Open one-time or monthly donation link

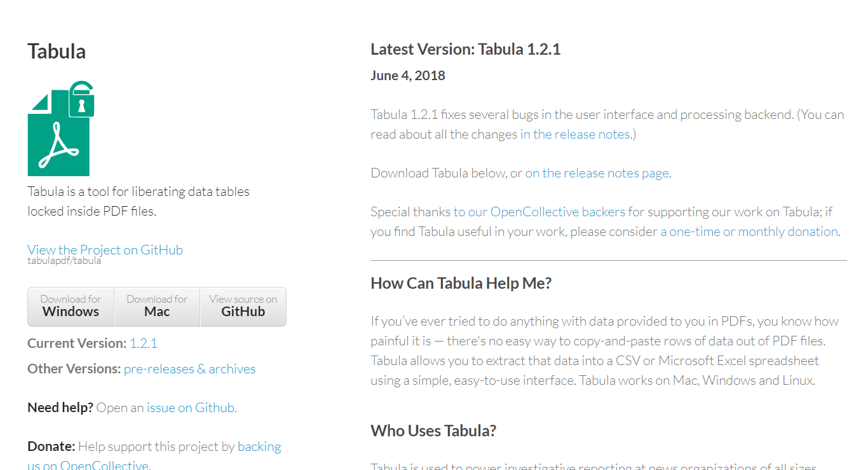coord(749,232)
